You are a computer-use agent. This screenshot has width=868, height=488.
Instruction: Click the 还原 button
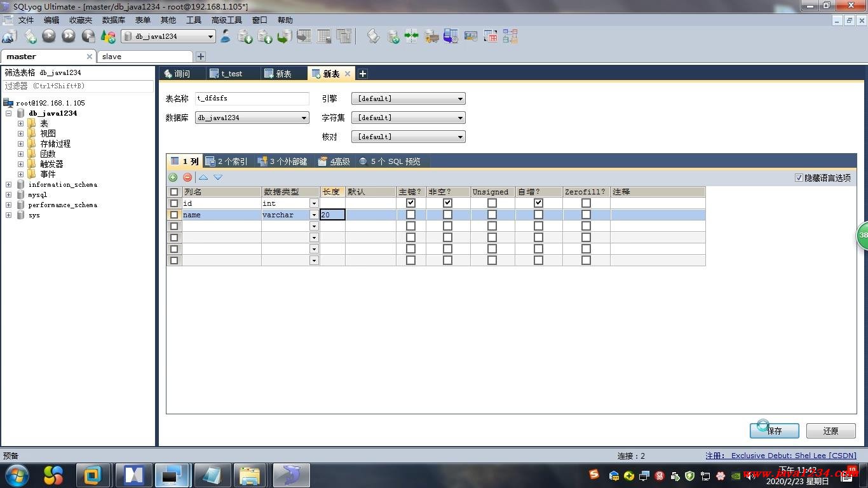831,431
